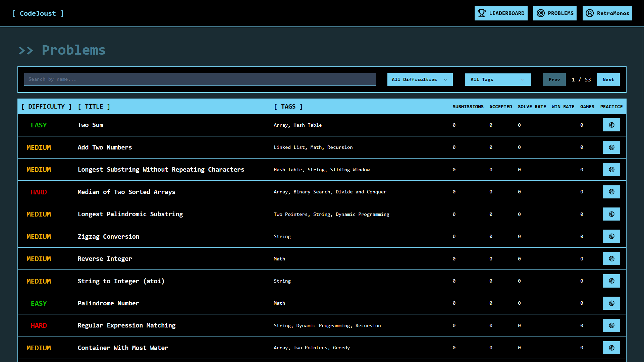This screenshot has width=644, height=362.
Task: Click the practice target icon for Two Sum
Action: (611, 125)
